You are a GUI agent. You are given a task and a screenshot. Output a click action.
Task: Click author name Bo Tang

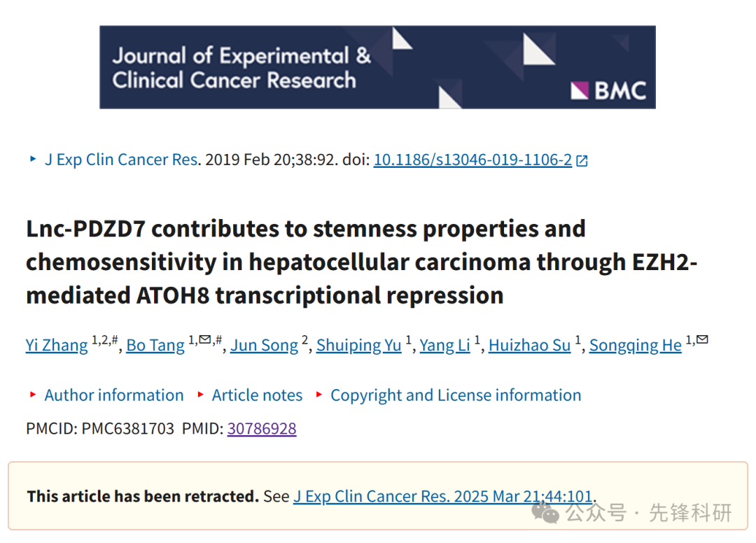pos(155,345)
